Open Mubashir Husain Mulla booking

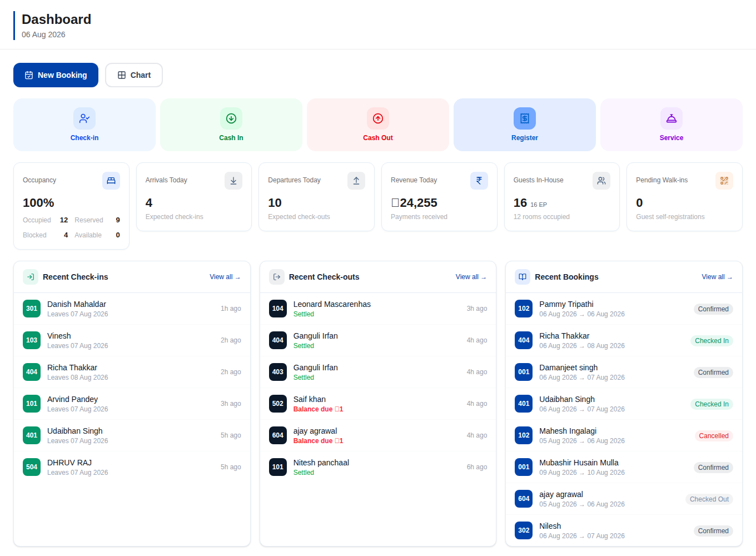624,467
